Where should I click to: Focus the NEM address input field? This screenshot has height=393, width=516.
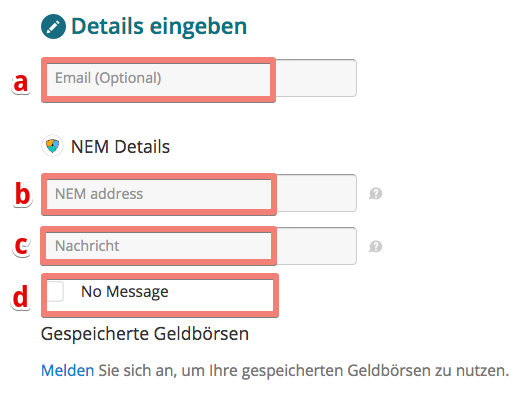tap(199, 193)
